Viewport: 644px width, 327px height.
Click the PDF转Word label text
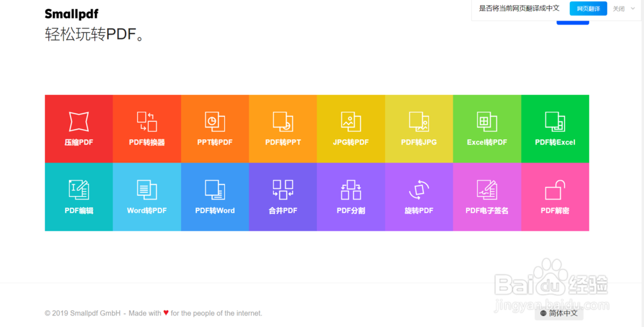click(x=215, y=211)
